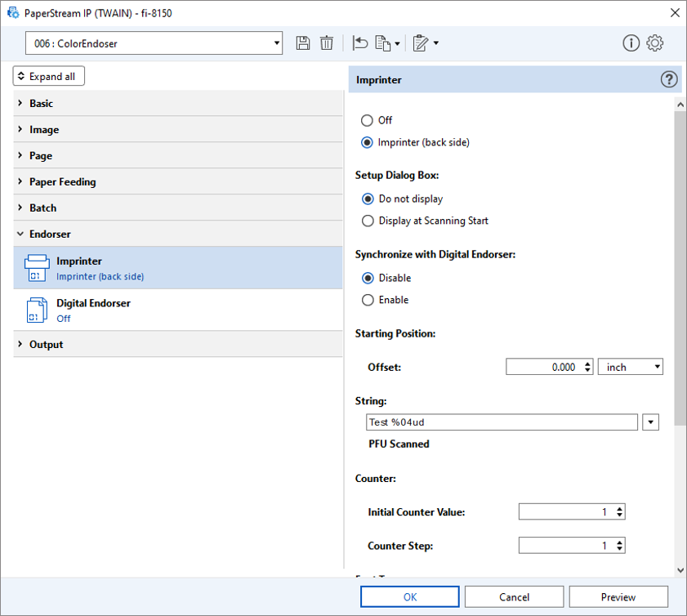Select the Imprinter (back side) radio button
The width and height of the screenshot is (687, 616).
click(x=367, y=142)
